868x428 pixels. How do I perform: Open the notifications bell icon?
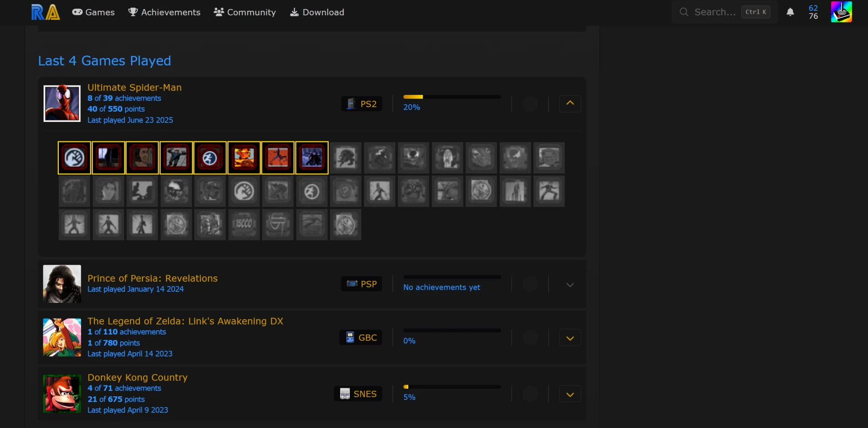pos(790,12)
